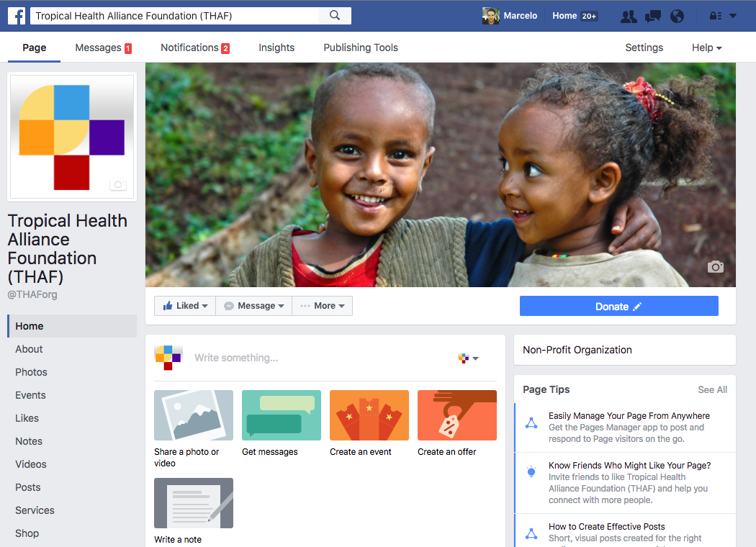Open the Publishing Tools tab

[x=361, y=48]
